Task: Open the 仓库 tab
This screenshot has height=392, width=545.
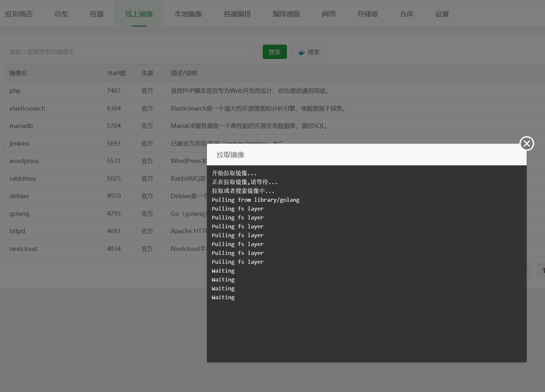Action: 407,14
